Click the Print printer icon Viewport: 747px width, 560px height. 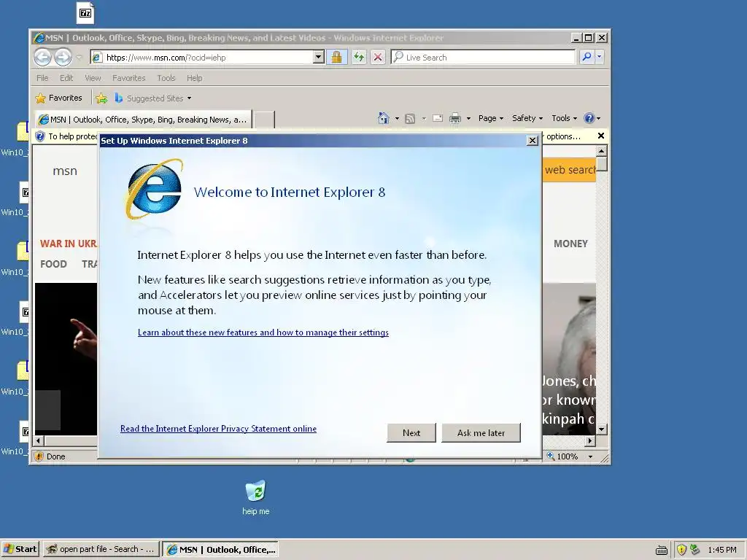(455, 119)
